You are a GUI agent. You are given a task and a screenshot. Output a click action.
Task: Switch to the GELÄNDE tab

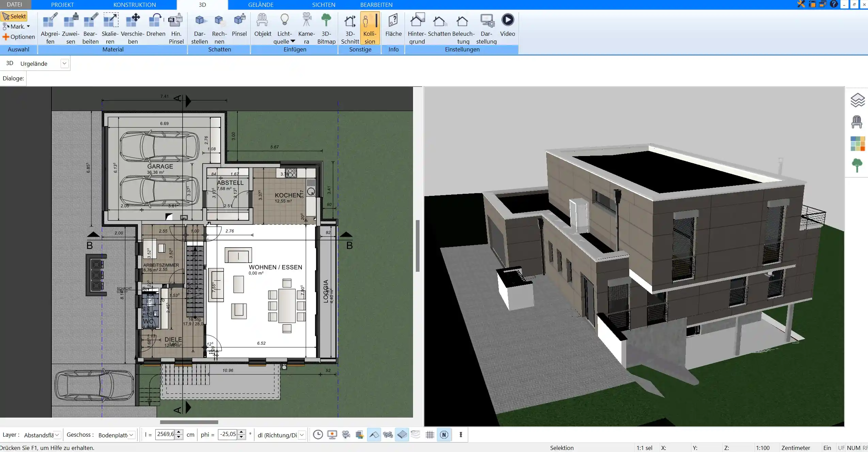click(x=261, y=4)
